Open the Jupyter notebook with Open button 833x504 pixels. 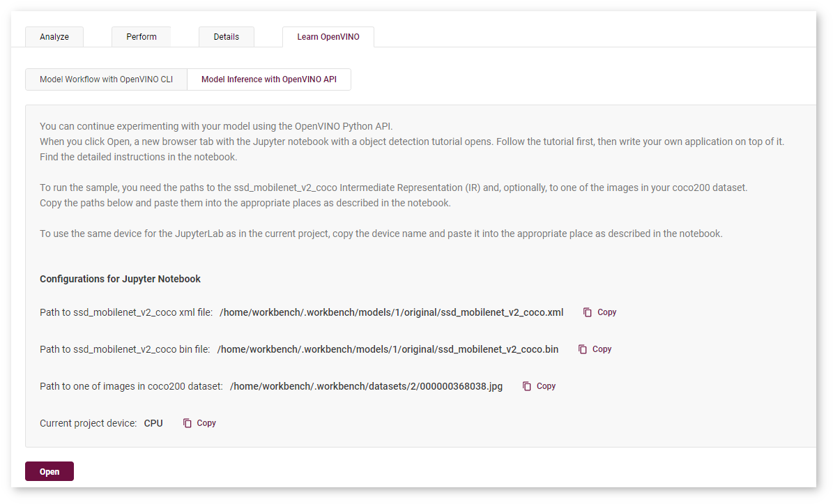(x=49, y=471)
